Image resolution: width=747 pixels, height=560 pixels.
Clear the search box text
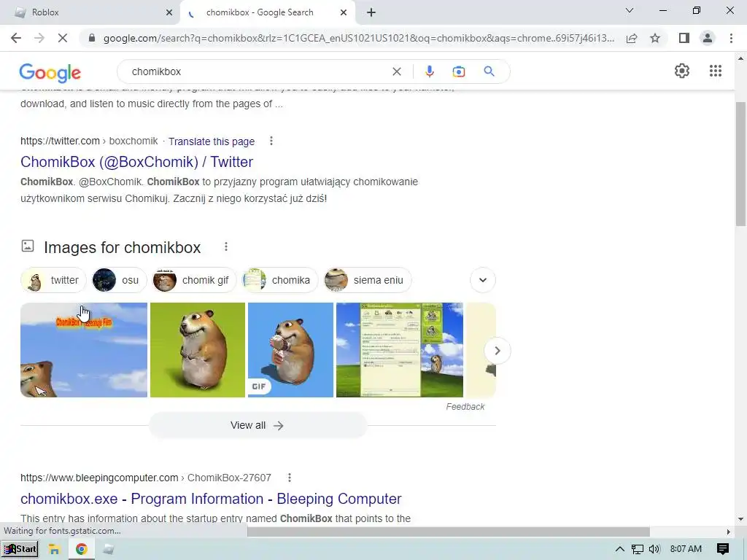click(396, 71)
